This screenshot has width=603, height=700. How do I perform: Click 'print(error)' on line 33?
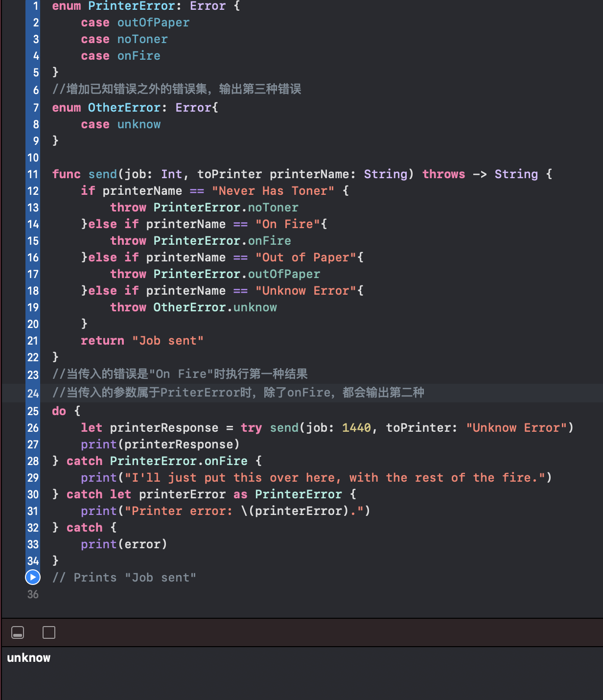click(x=124, y=544)
